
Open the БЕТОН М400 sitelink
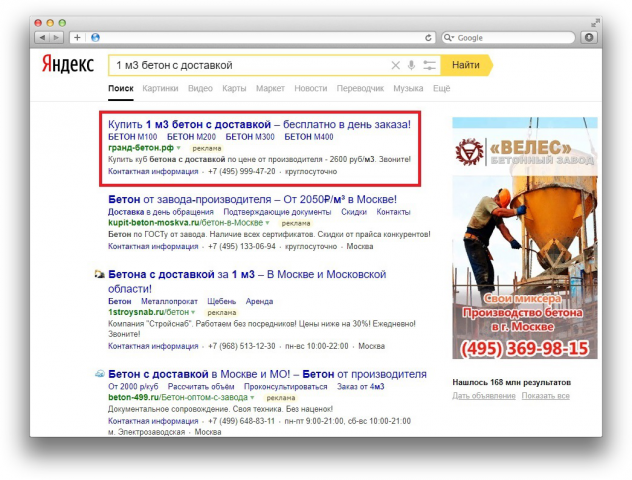point(309,137)
